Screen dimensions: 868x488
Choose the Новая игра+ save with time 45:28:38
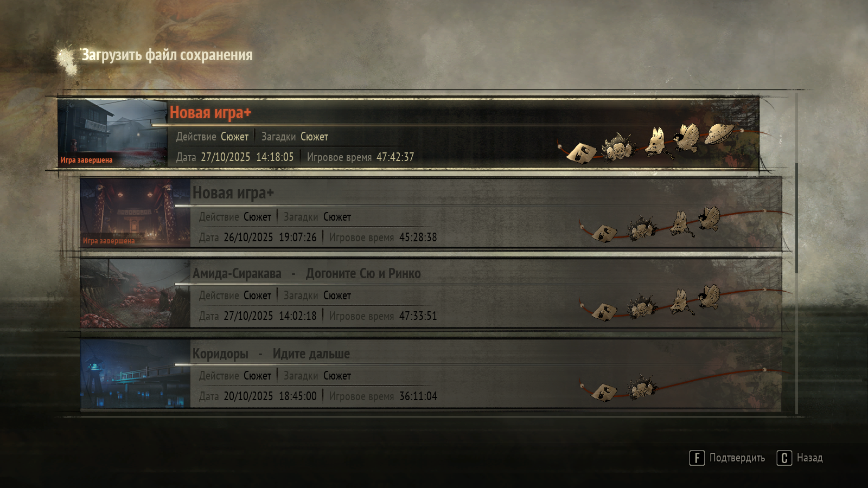[431, 214]
